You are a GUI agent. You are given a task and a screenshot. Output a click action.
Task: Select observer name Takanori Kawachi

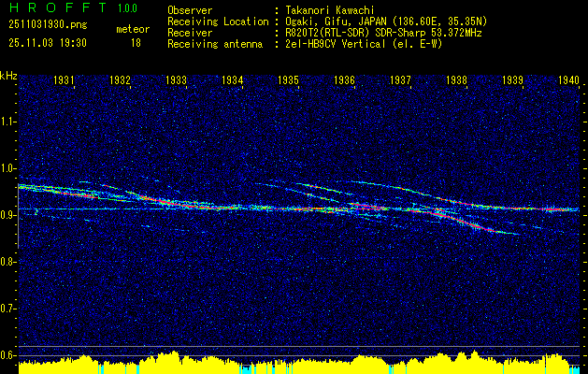pos(330,10)
